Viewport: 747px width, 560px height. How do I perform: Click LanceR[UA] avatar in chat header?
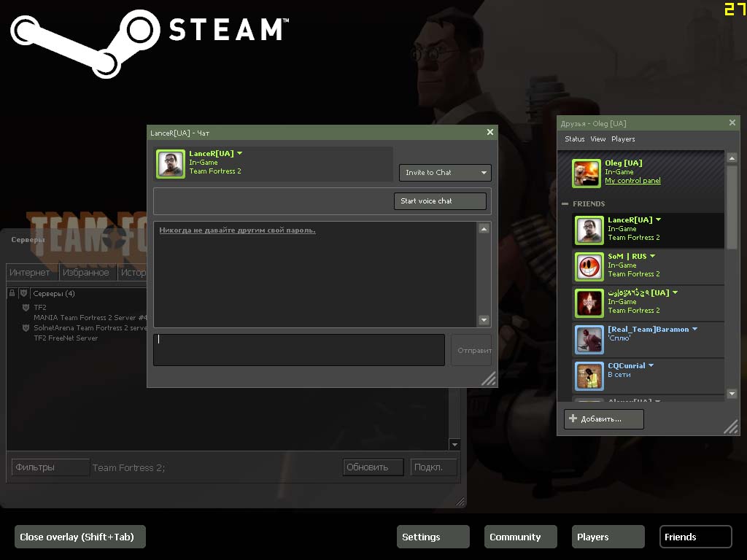click(171, 164)
